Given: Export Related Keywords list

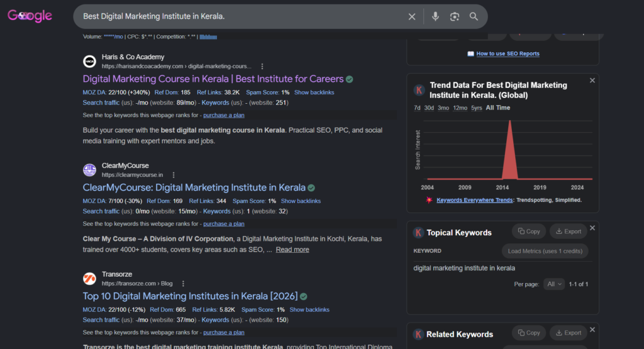Looking at the screenshot, I should coord(569,333).
